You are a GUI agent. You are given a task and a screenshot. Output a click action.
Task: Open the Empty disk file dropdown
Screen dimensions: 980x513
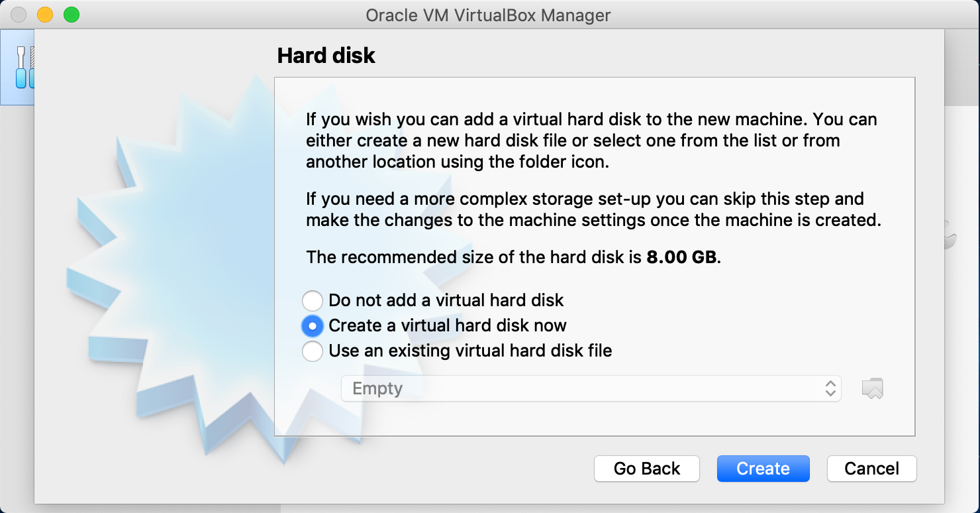pos(591,388)
